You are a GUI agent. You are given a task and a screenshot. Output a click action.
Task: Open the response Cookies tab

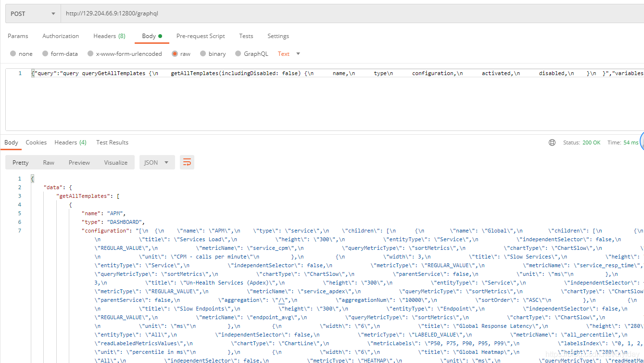point(36,143)
